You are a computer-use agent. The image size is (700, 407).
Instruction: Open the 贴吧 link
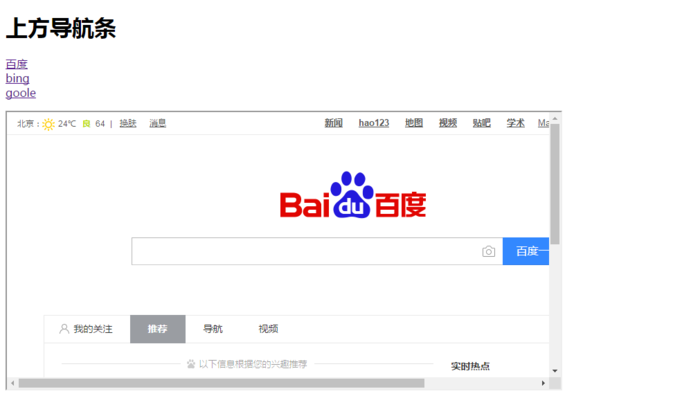(x=482, y=123)
